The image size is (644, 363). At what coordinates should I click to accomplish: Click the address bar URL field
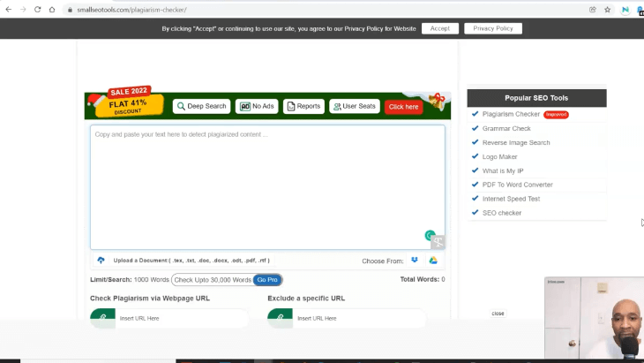click(x=325, y=10)
